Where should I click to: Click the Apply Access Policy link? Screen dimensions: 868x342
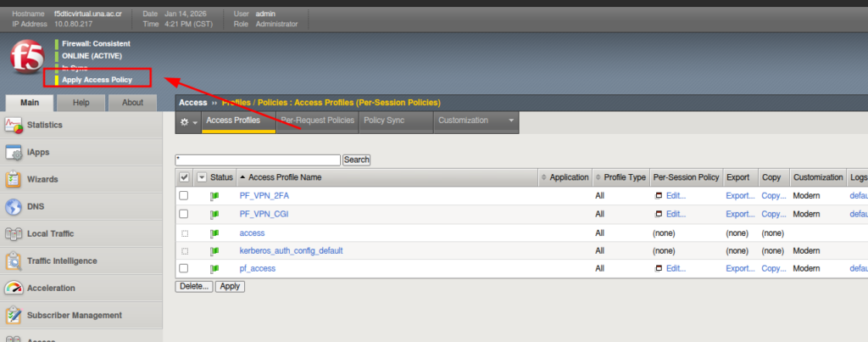[x=97, y=80]
